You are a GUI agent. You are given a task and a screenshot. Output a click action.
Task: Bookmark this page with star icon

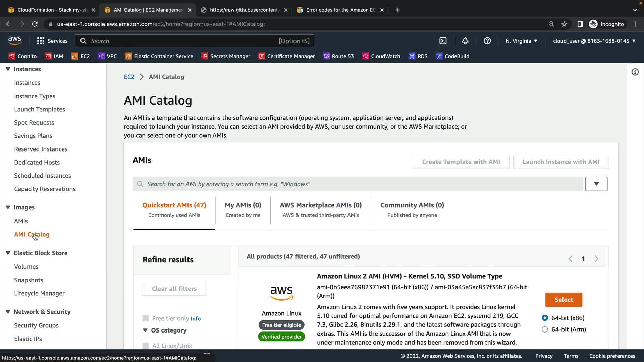(564, 24)
